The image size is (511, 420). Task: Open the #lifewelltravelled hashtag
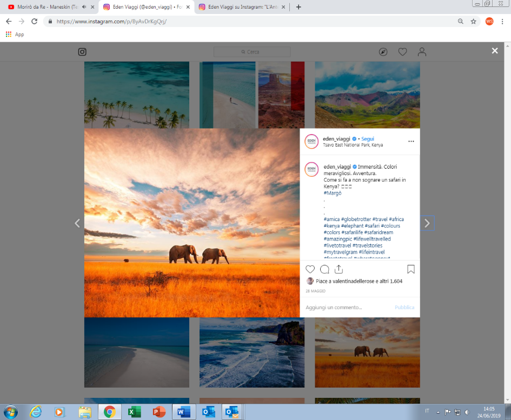372,239
